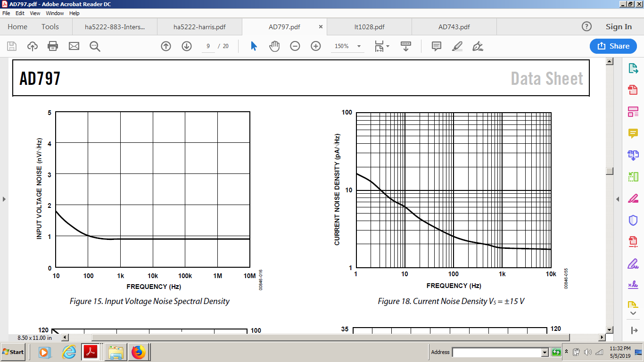
Task: Show hidden system tray icons
Action: [567, 352]
